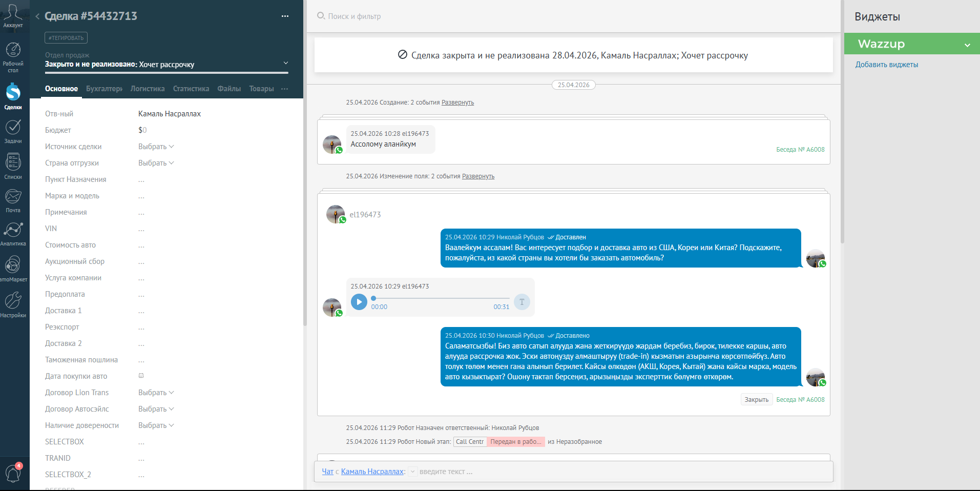Screen dimensions: 980x491
Task: Open Списки lists icon
Action: 13,162
